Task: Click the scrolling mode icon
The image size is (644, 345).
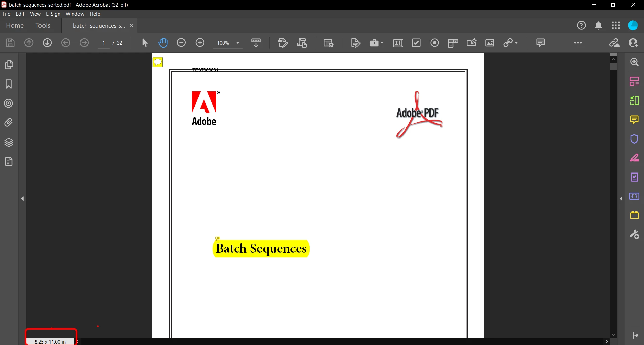Action: (256, 43)
